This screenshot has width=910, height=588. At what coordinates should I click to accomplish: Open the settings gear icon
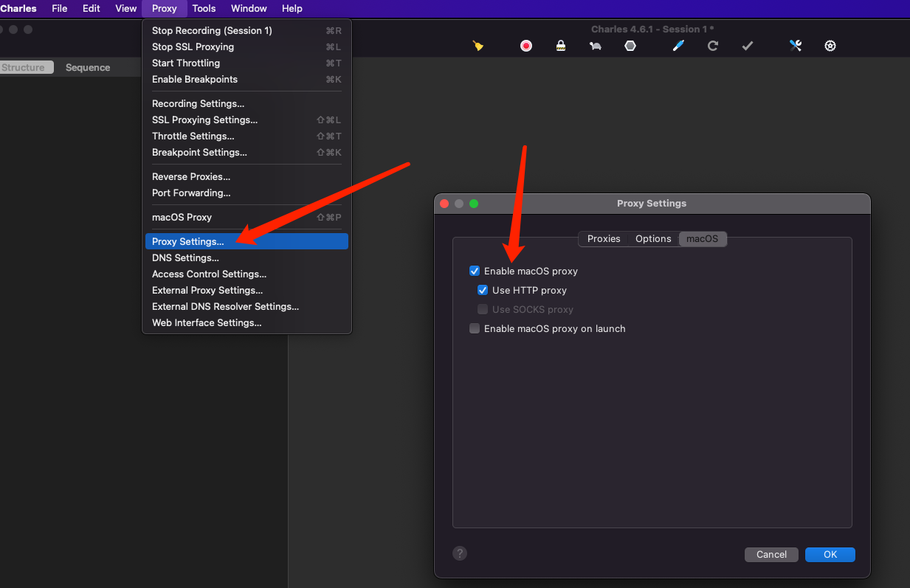(x=830, y=46)
